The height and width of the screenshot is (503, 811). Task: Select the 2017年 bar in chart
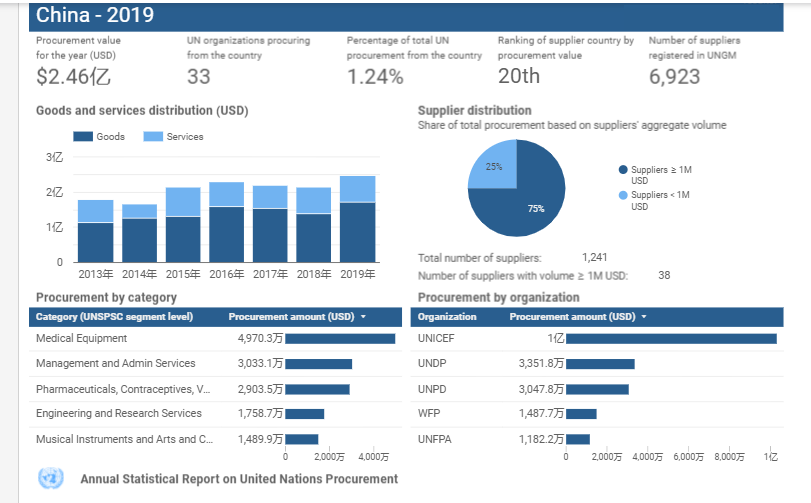pyautogui.click(x=270, y=224)
